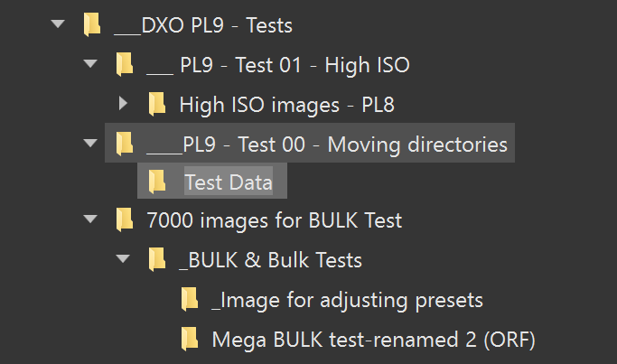Select the 7000 images for BULK Test label
617x364 pixels.
(x=274, y=221)
